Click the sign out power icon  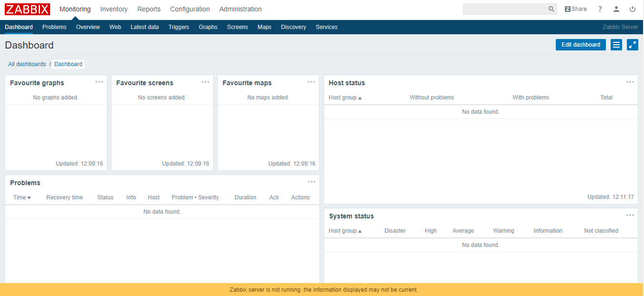point(633,9)
